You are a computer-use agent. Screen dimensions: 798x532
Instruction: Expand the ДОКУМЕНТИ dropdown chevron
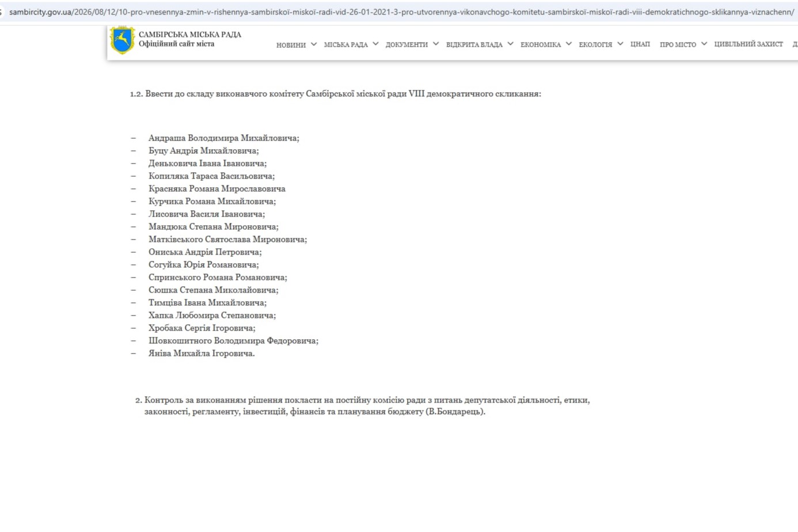436,44
